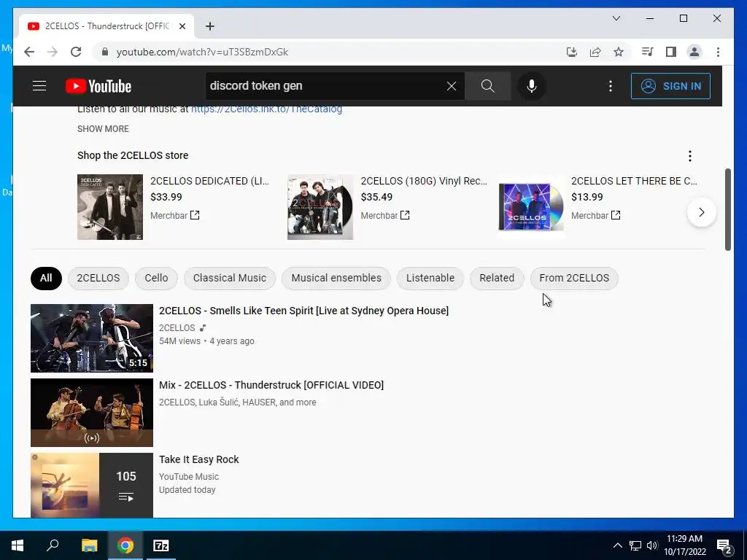Open Merchbar link under the $33.99 item
The width and height of the screenshot is (747, 560).
[x=175, y=216]
